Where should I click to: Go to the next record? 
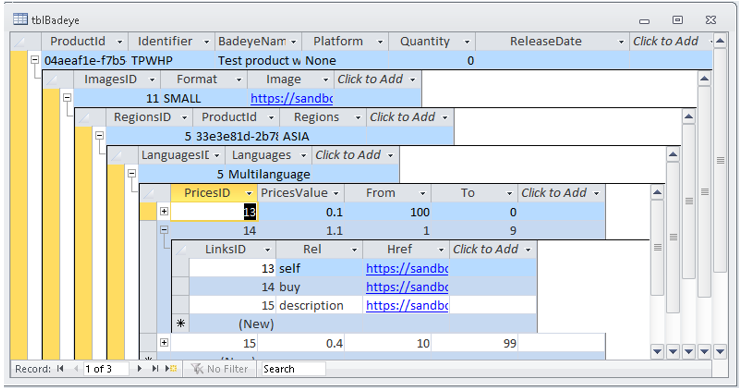coord(140,369)
